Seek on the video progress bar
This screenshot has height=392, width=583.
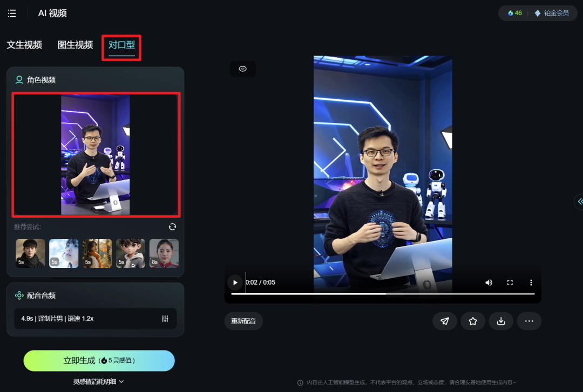tap(383, 293)
